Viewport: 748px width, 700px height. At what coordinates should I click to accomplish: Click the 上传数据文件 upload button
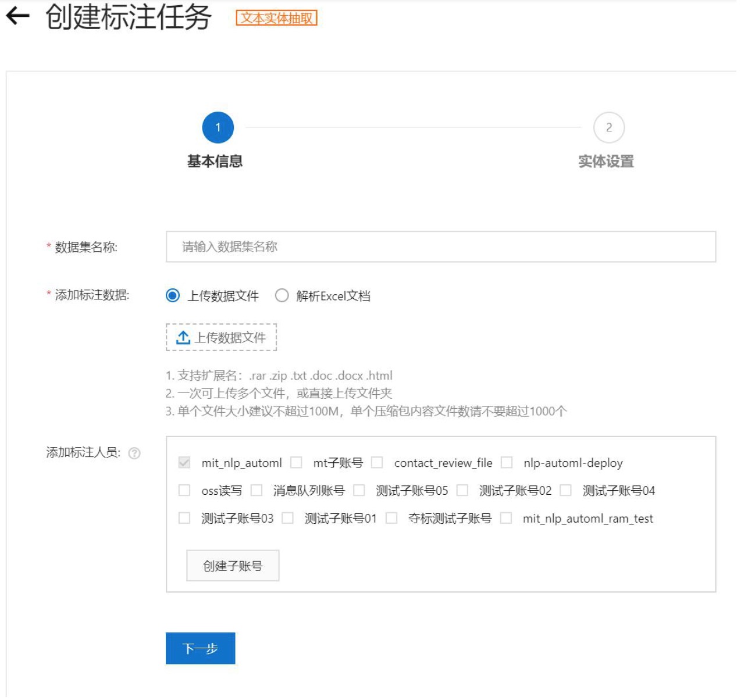[x=220, y=337]
